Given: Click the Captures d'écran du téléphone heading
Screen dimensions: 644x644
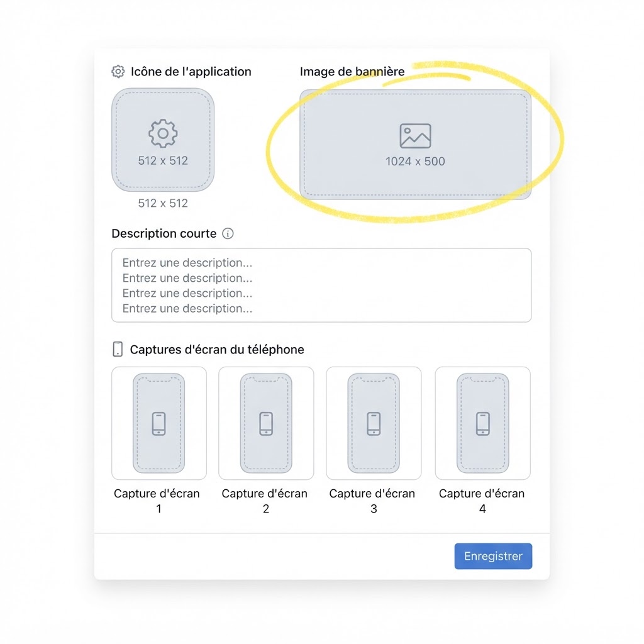Looking at the screenshot, I should tap(217, 350).
